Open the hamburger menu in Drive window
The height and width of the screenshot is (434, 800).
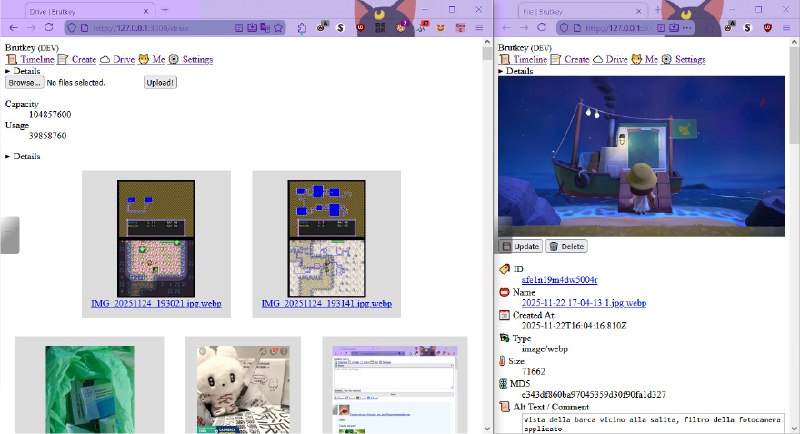(479, 28)
